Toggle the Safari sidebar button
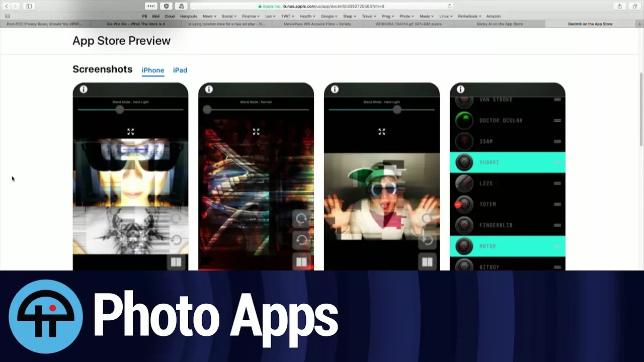The height and width of the screenshot is (362, 644). point(29,6)
